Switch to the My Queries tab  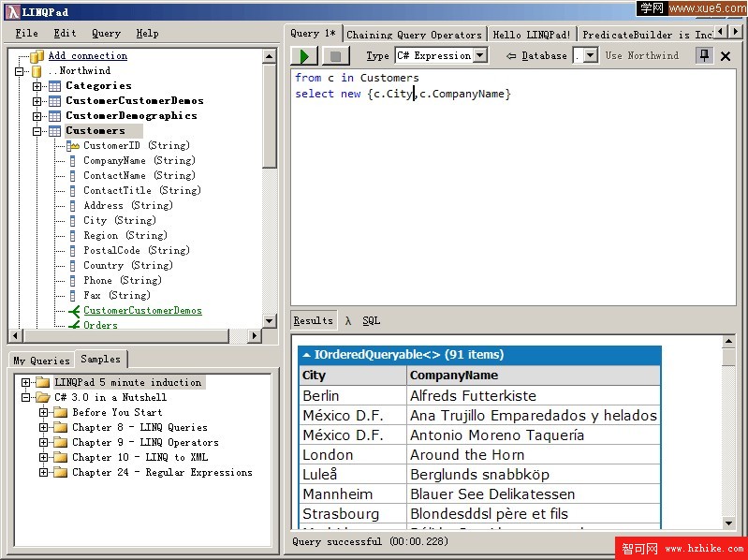tap(41, 361)
